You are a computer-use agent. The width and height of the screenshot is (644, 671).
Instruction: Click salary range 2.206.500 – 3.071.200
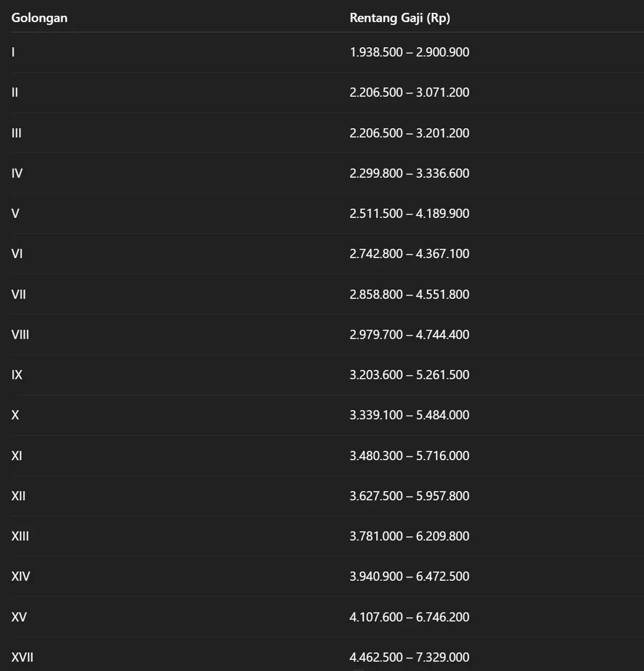pyautogui.click(x=409, y=92)
